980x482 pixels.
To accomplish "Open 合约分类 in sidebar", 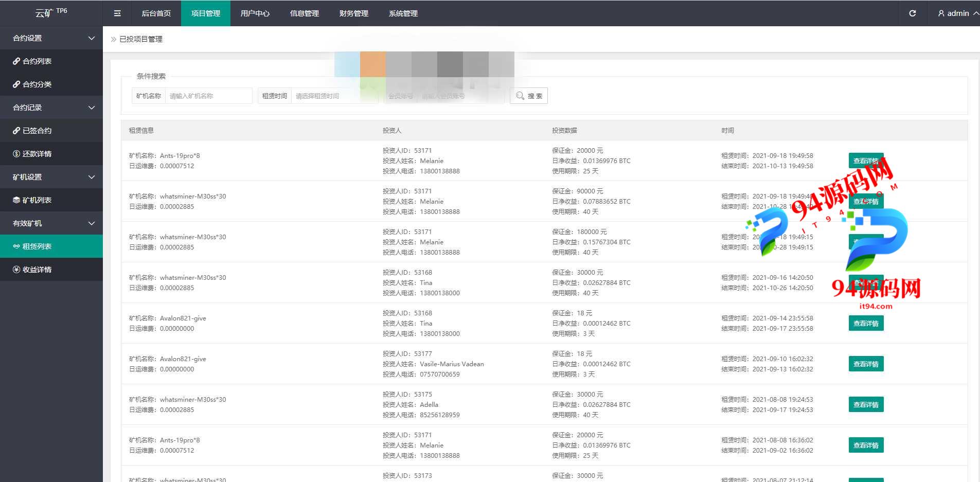I will [51, 84].
